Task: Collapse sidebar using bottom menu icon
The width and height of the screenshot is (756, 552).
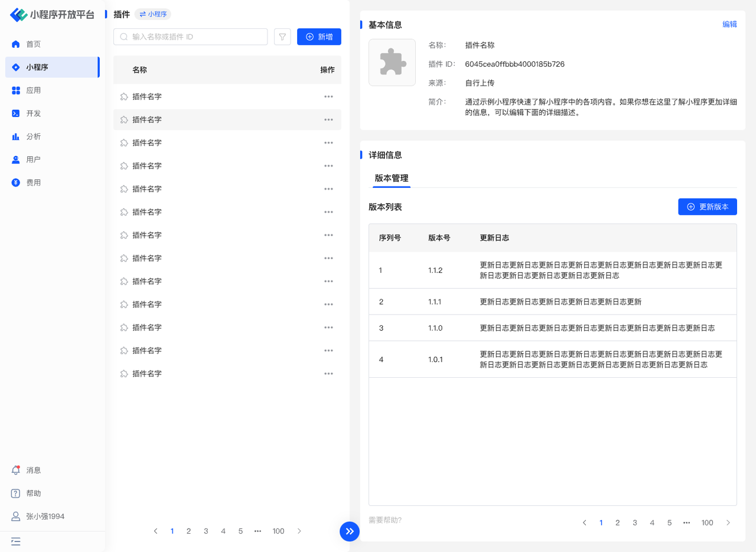Action: point(16,541)
